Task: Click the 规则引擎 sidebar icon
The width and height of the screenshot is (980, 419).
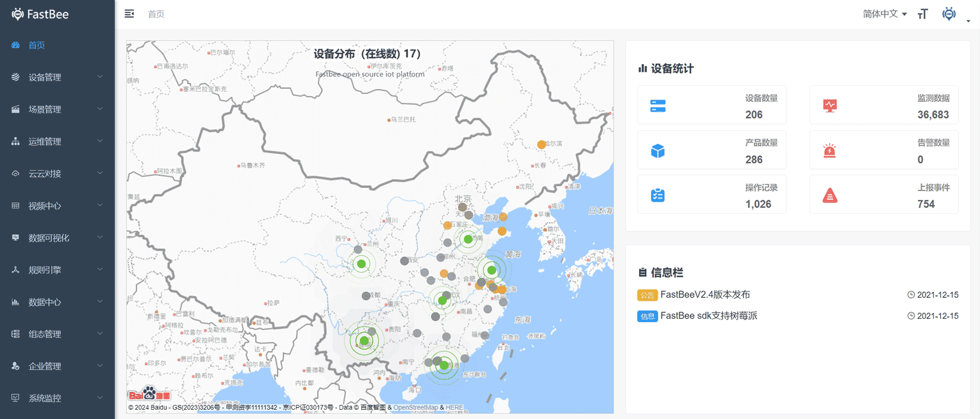Action: pos(15,270)
